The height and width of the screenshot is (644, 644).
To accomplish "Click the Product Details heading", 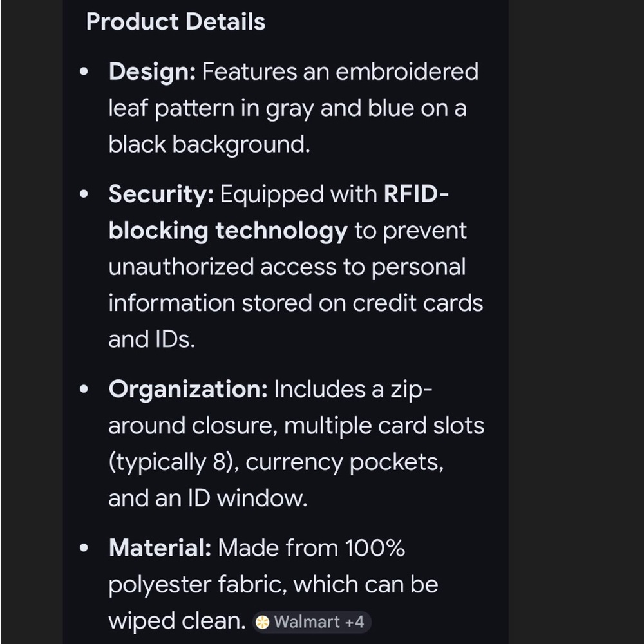I will [176, 21].
